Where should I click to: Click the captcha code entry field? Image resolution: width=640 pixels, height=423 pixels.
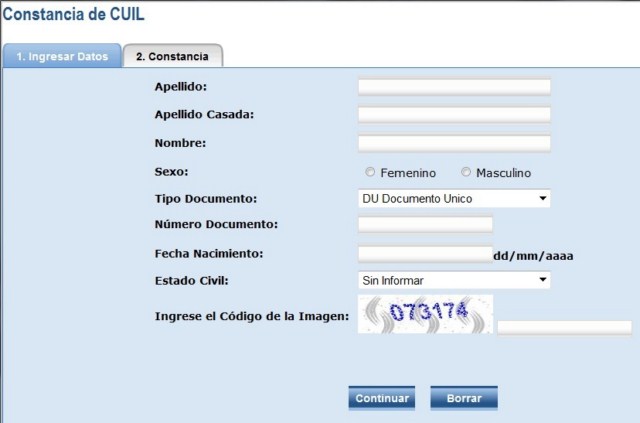click(x=564, y=328)
